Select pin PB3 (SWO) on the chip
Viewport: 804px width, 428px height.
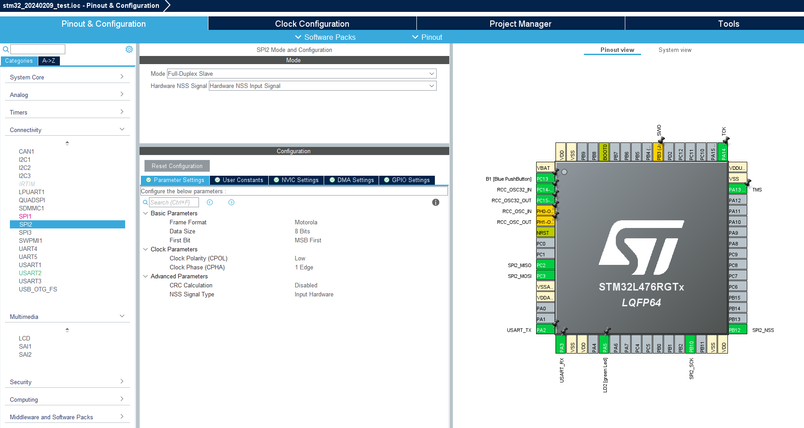(658, 152)
